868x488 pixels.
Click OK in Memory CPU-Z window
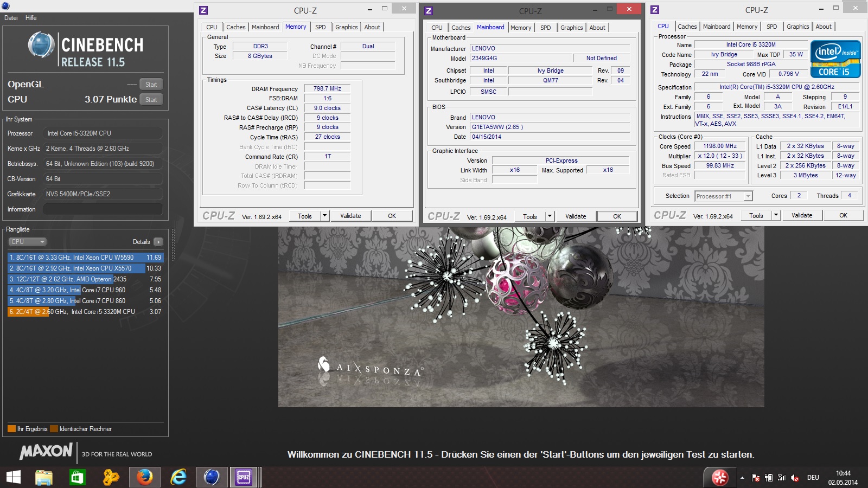(392, 216)
